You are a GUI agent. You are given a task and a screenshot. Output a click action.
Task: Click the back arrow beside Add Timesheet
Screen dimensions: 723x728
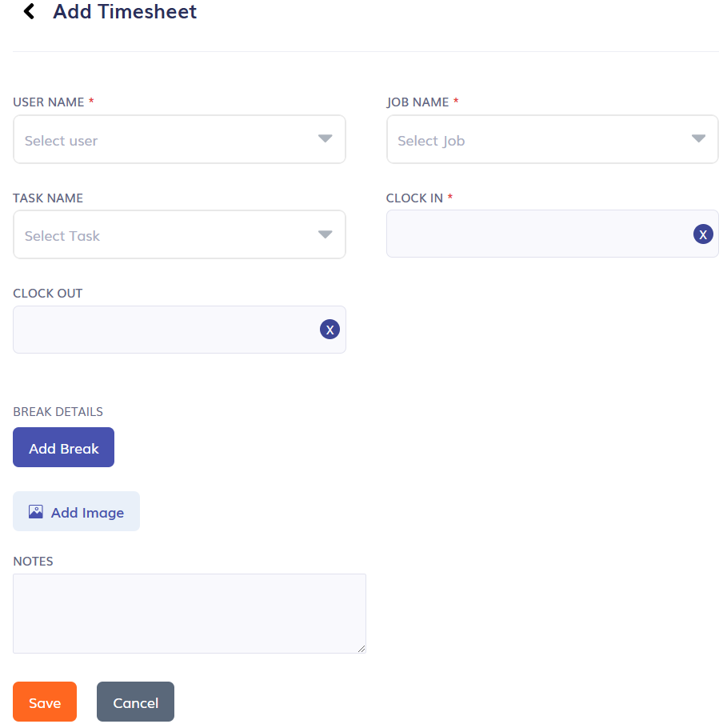click(28, 11)
